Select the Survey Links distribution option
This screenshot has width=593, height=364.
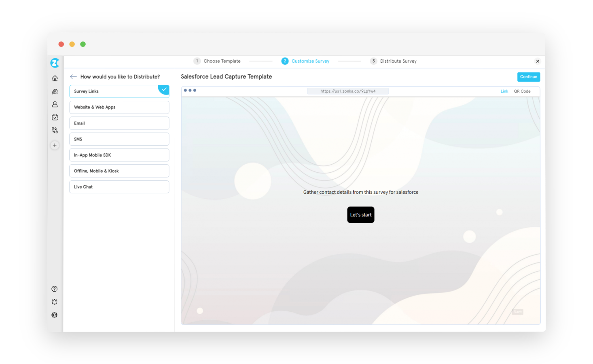(119, 91)
